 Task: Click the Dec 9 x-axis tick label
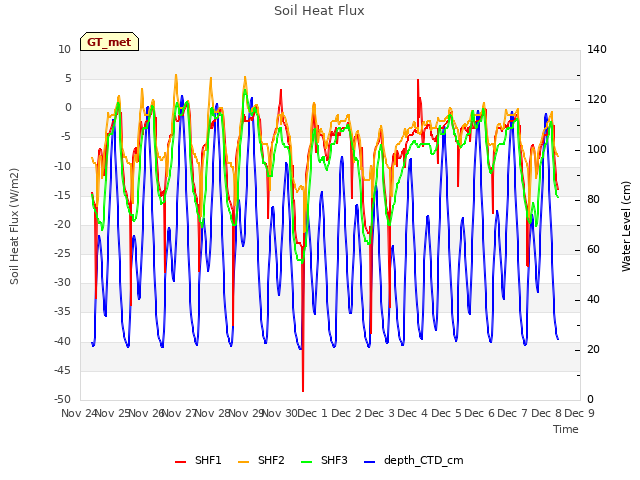point(579,413)
